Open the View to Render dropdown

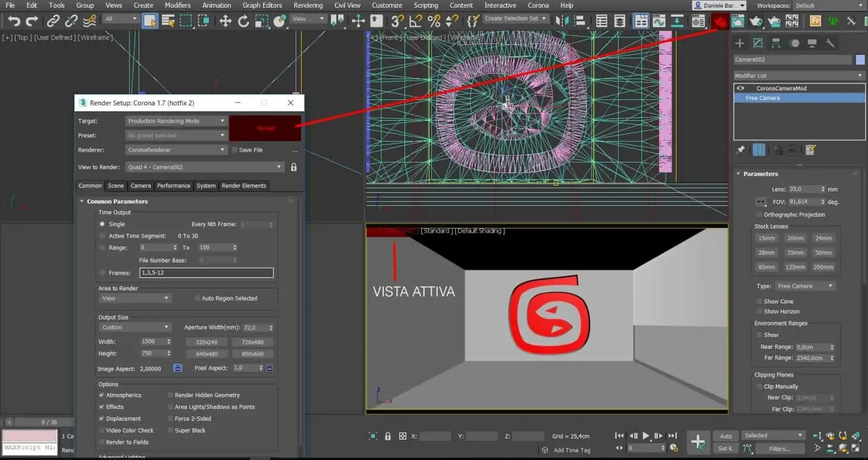(x=205, y=167)
